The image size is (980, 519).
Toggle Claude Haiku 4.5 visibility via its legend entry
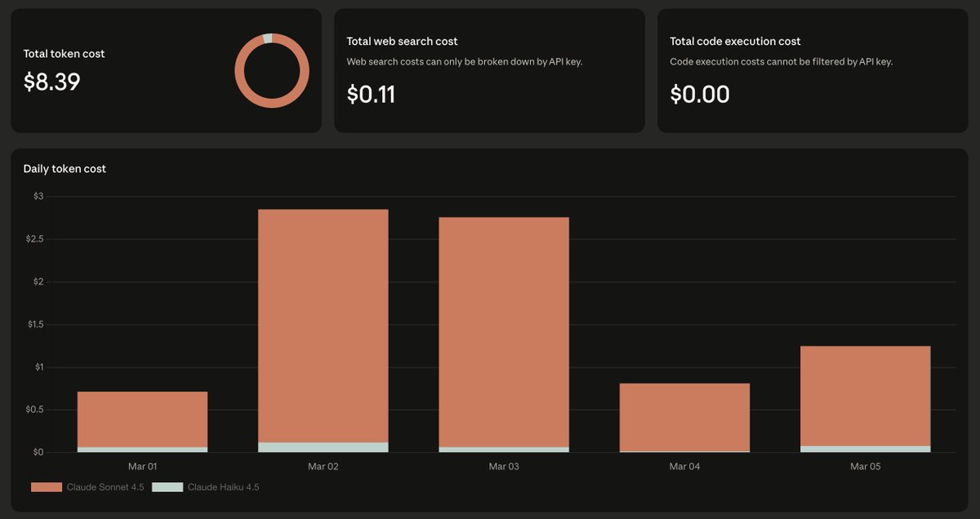[x=223, y=486]
